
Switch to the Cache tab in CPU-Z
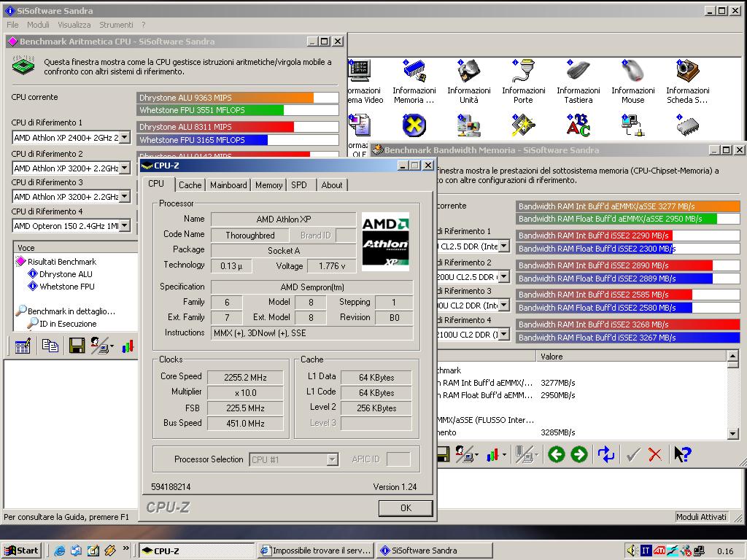pos(190,184)
